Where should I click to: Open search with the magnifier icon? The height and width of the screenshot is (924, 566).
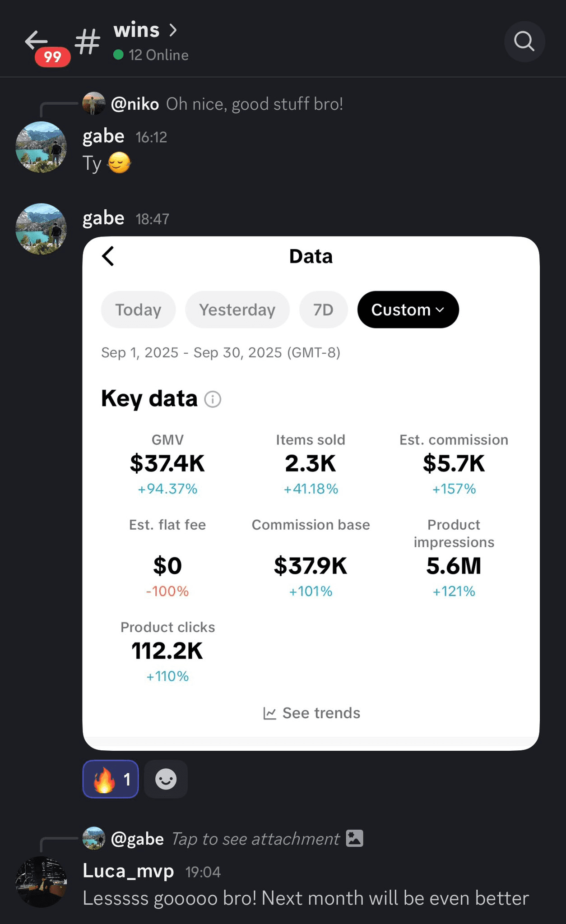pyautogui.click(x=524, y=42)
